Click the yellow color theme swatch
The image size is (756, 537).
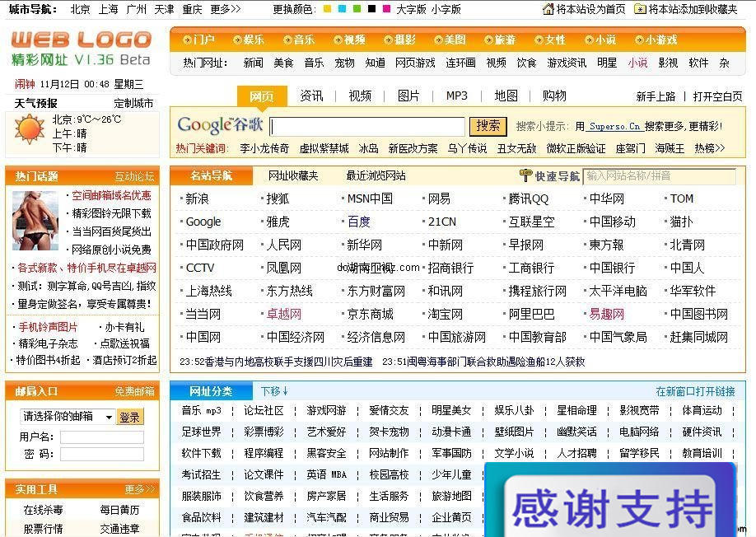click(328, 9)
